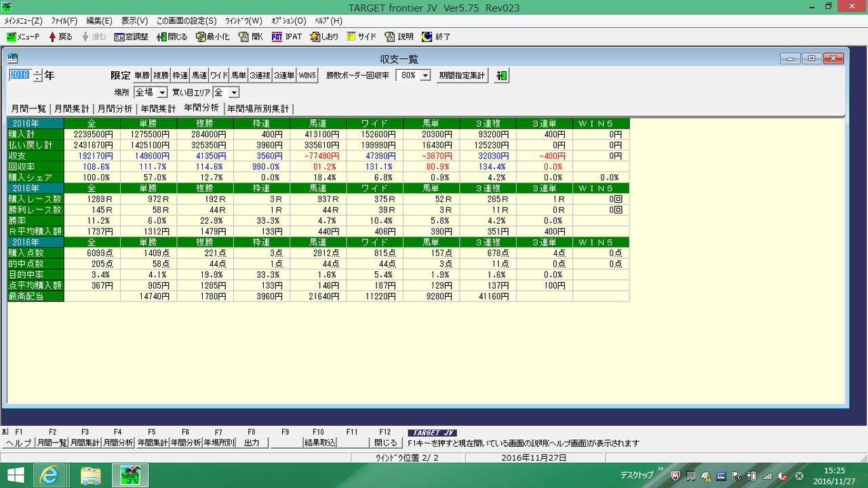This screenshot has height=488, width=868.
Task: Open Windows Start menu
Action: [x=15, y=475]
